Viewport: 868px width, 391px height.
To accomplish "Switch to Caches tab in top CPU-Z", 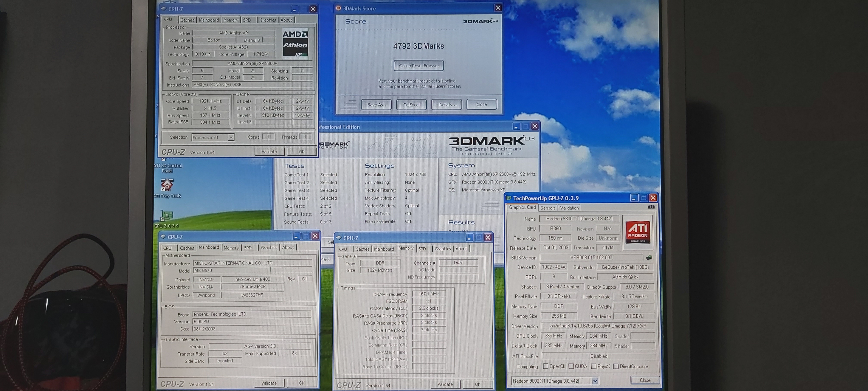I will coord(187,20).
